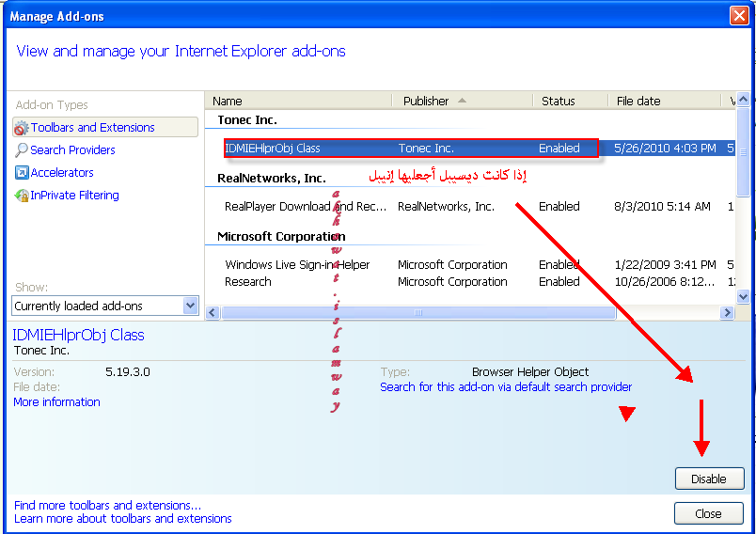
Task: Click horizontal scrollbar right arrow
Action: [727, 312]
